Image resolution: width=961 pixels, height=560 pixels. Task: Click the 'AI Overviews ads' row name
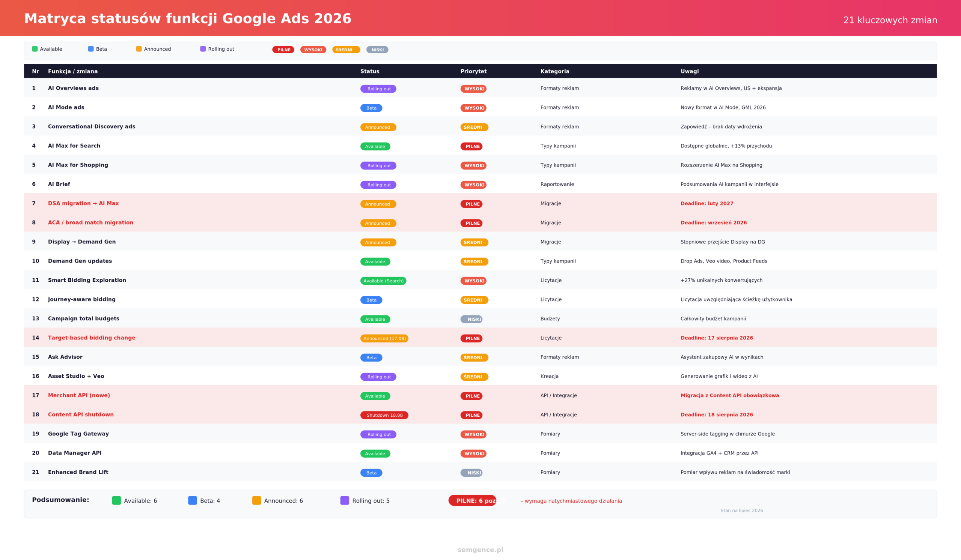tap(73, 88)
